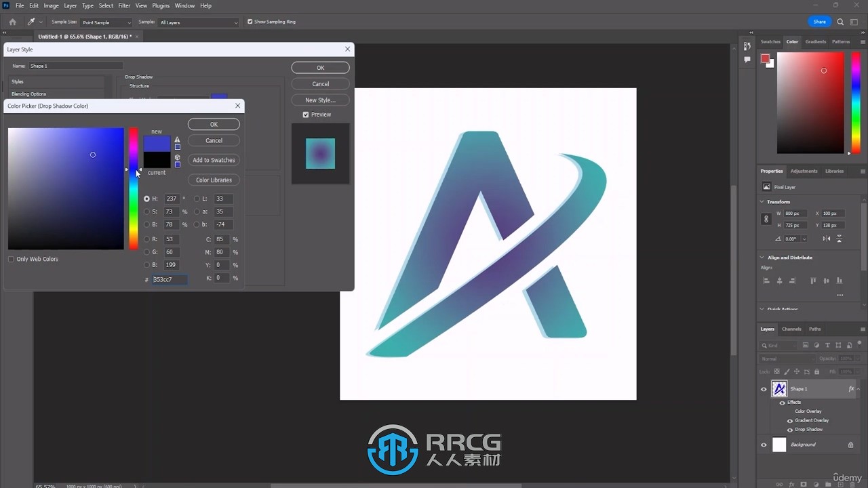Click the padlock on Background layer
This screenshot has width=868, height=488.
pos(850,445)
